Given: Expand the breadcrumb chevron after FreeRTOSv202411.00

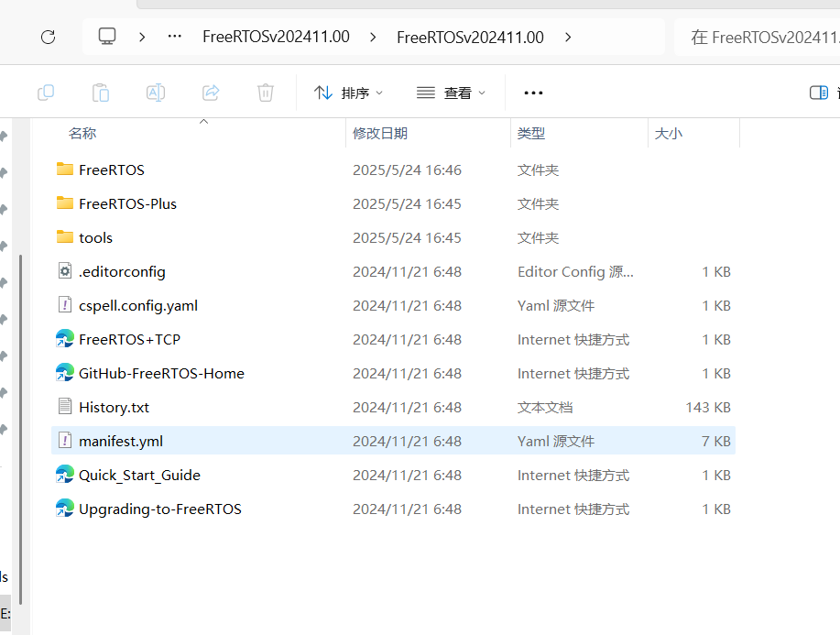Looking at the screenshot, I should pyautogui.click(x=568, y=37).
